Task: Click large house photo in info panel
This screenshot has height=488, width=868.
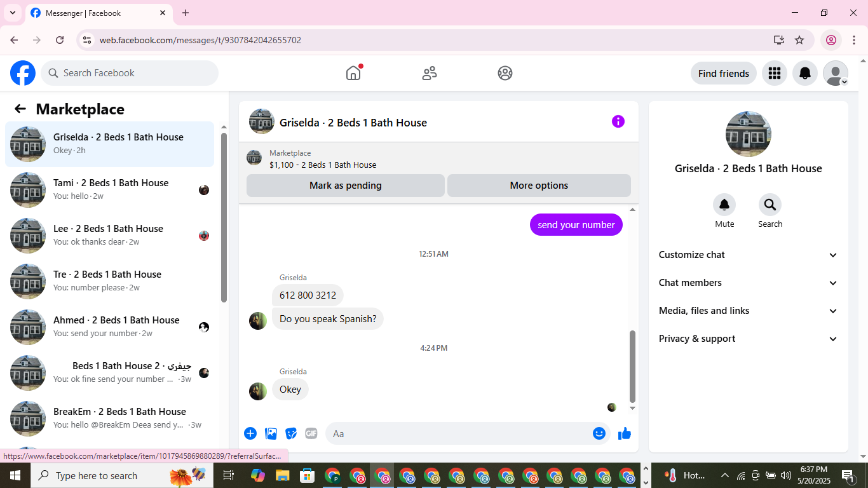Action: 749,134
